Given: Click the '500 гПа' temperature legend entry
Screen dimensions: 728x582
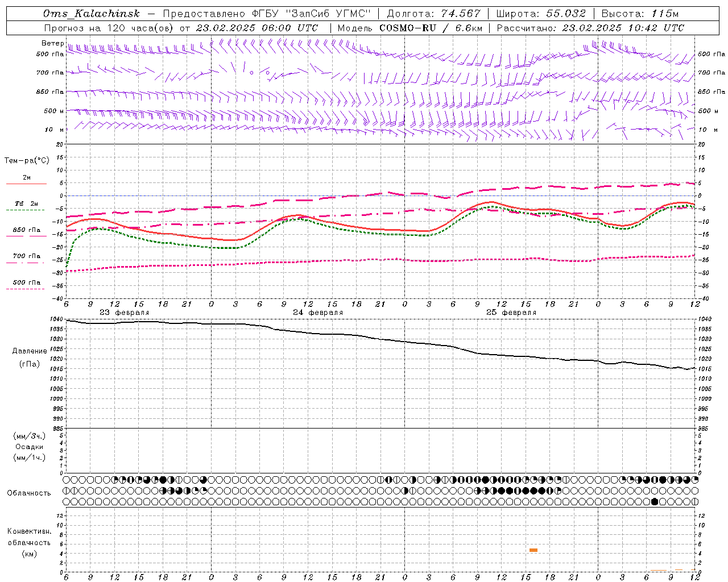Looking at the screenshot, I should pos(27,282).
